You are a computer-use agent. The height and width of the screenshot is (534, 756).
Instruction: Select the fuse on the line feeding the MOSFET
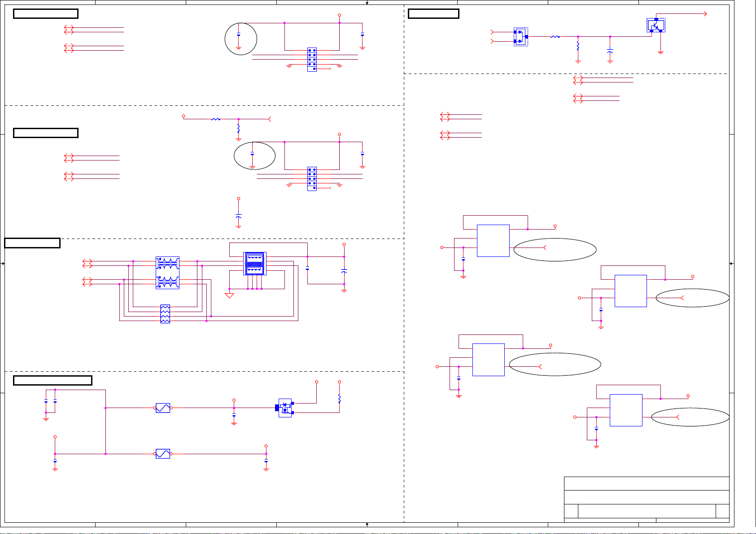[163, 408]
